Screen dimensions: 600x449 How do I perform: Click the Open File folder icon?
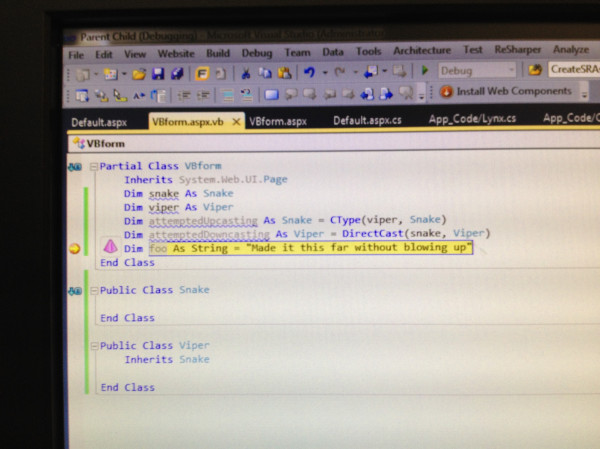point(139,74)
